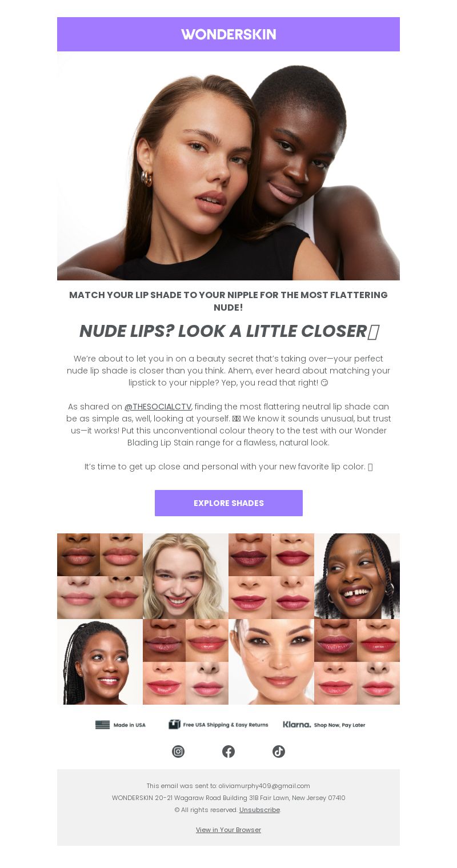Open the @THESOCIALCTV link
The height and width of the screenshot is (868, 457).
pyautogui.click(x=158, y=407)
